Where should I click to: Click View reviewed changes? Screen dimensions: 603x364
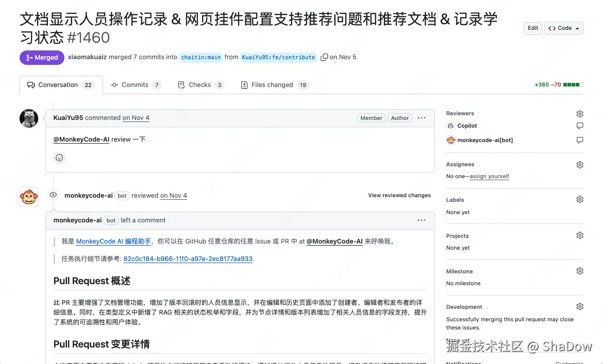click(x=399, y=196)
